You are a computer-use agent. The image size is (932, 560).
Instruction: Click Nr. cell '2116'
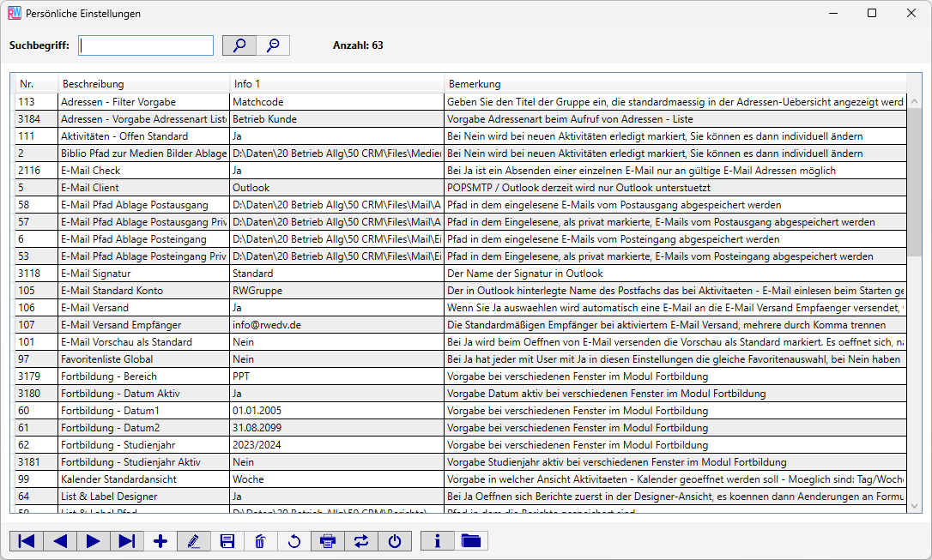36,171
